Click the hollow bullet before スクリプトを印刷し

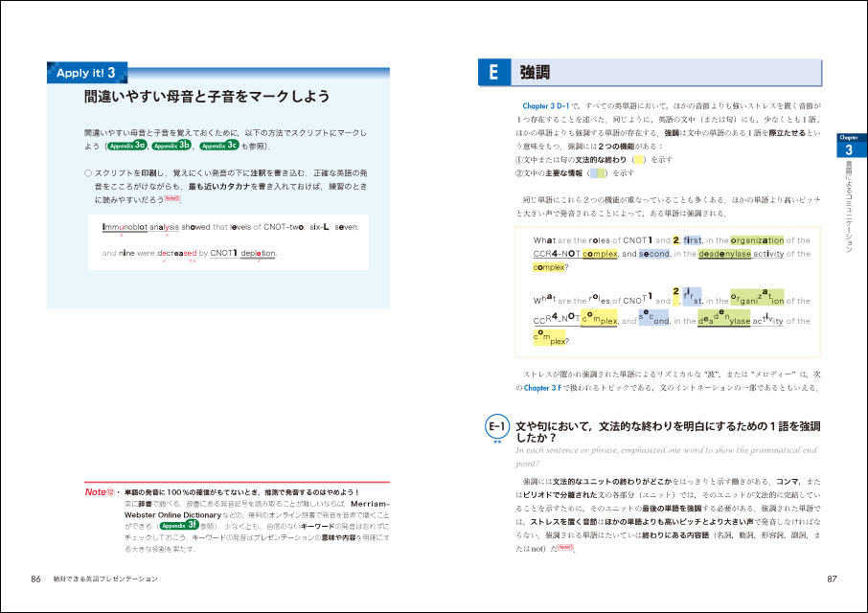click(x=87, y=172)
